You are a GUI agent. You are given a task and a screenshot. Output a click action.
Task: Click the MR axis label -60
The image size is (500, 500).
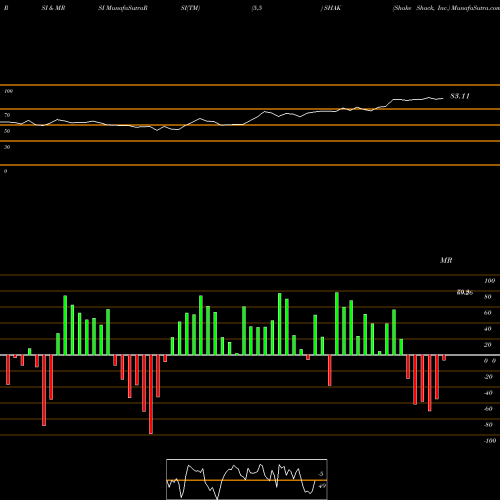tap(488, 409)
